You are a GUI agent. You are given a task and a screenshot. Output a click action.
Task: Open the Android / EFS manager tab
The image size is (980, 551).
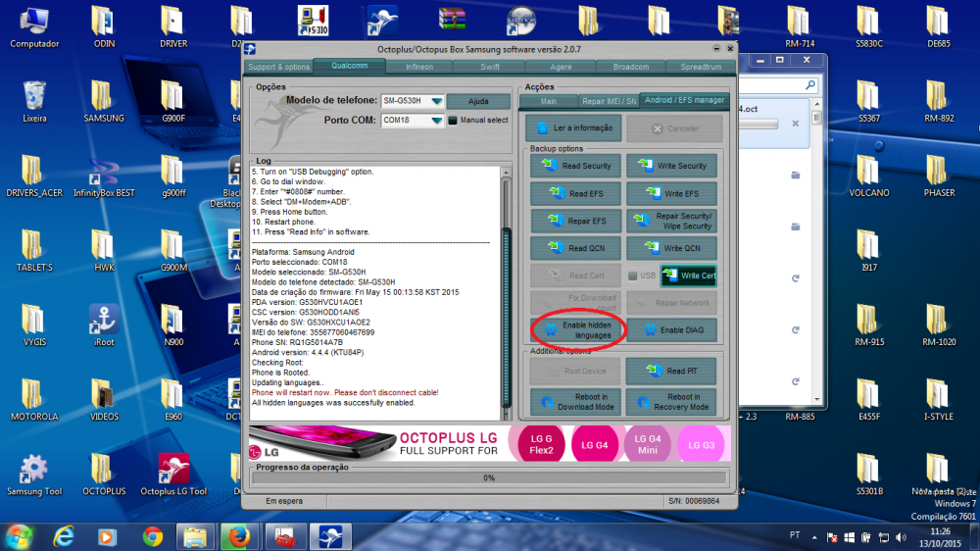(x=684, y=100)
